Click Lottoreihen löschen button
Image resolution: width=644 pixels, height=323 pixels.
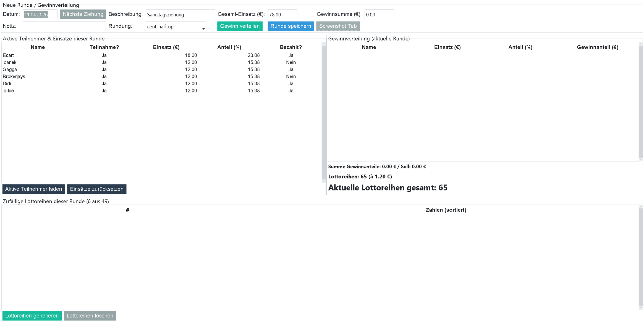click(x=90, y=316)
